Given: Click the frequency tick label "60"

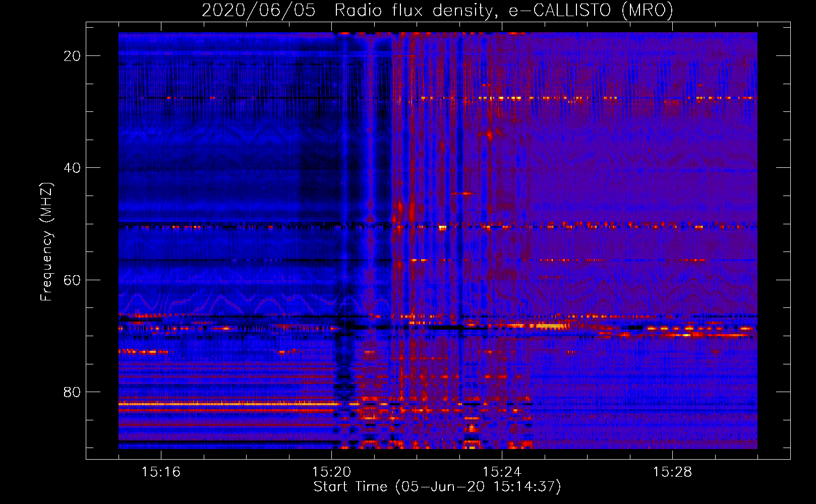Looking at the screenshot, I should pyautogui.click(x=73, y=280).
